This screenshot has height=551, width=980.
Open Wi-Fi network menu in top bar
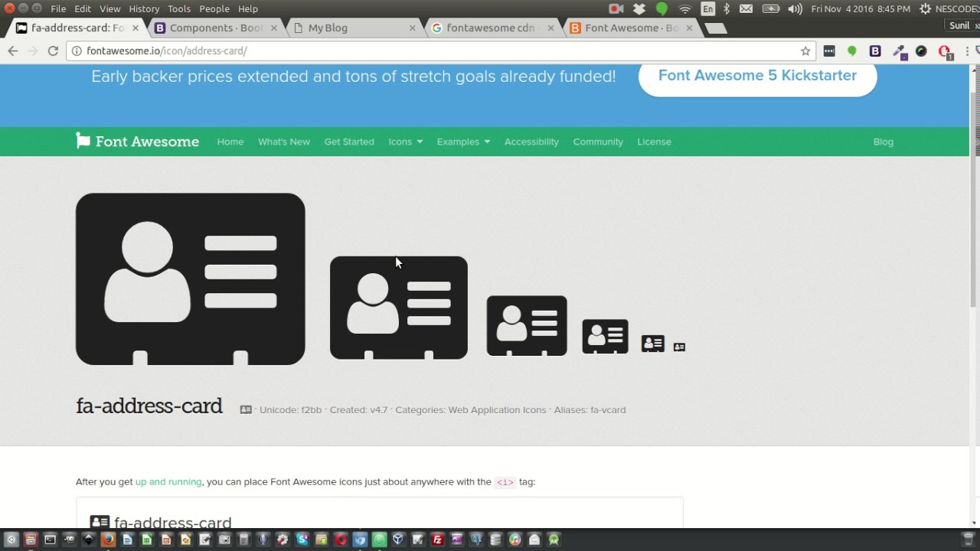click(x=685, y=9)
